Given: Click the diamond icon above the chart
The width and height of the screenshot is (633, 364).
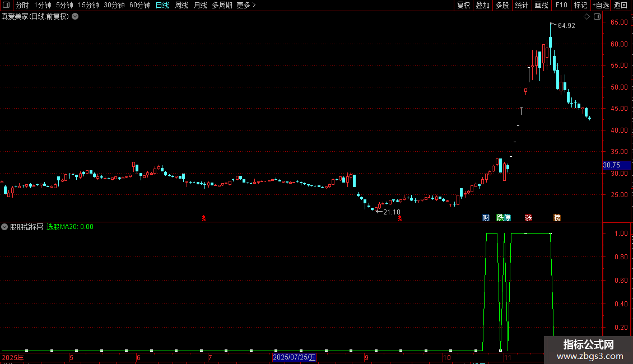Looking at the screenshot, I should (x=587, y=17).
